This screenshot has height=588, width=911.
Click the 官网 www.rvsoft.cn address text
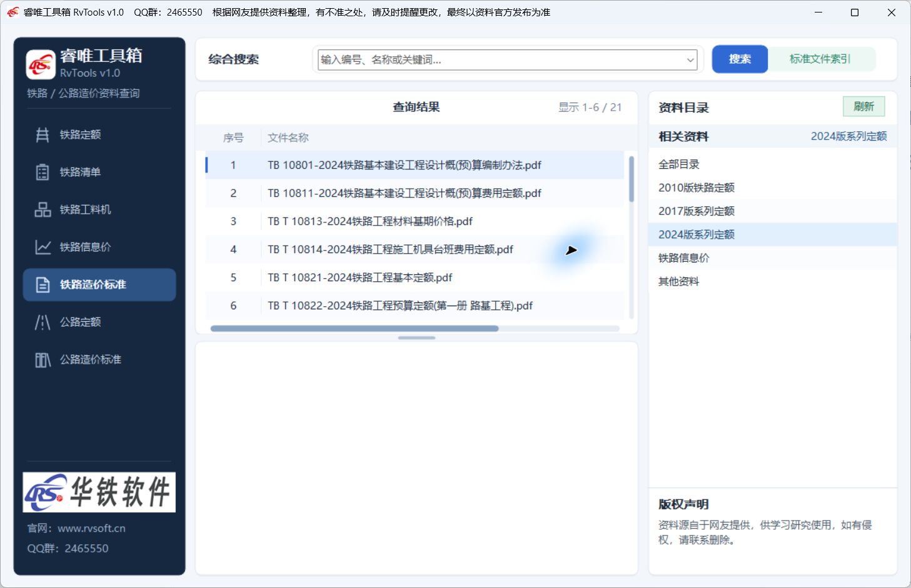click(x=76, y=528)
